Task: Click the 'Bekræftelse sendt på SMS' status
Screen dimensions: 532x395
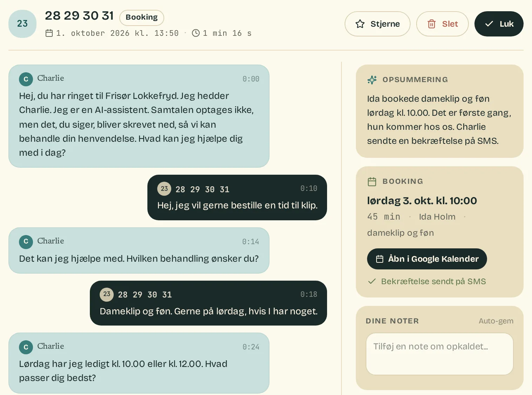Action: (433, 281)
